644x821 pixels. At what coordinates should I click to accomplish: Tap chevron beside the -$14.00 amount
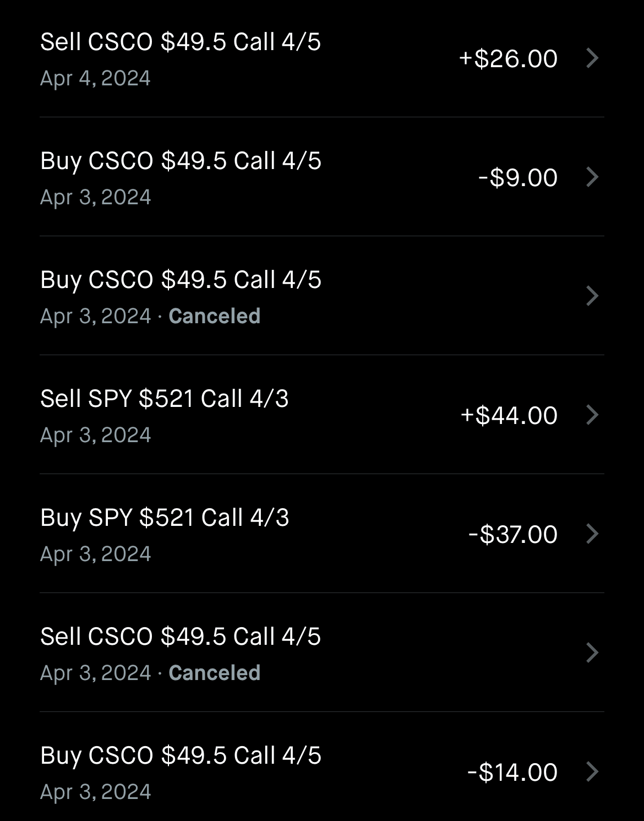592,771
